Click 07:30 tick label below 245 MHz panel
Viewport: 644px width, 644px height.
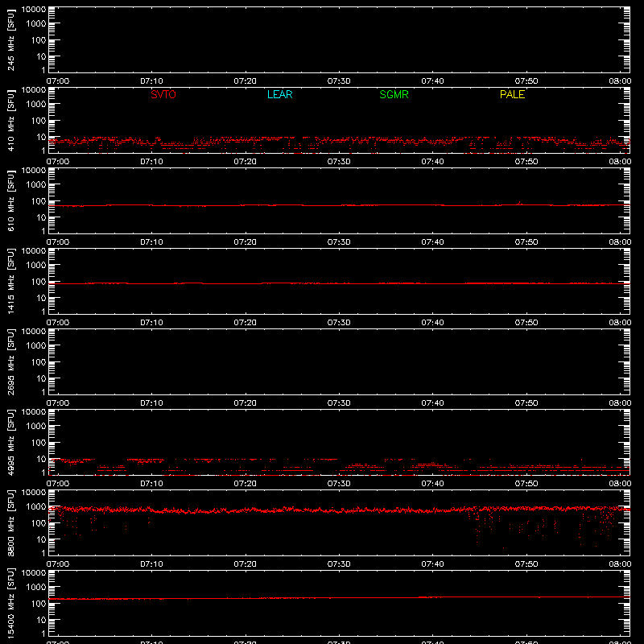pyautogui.click(x=339, y=81)
